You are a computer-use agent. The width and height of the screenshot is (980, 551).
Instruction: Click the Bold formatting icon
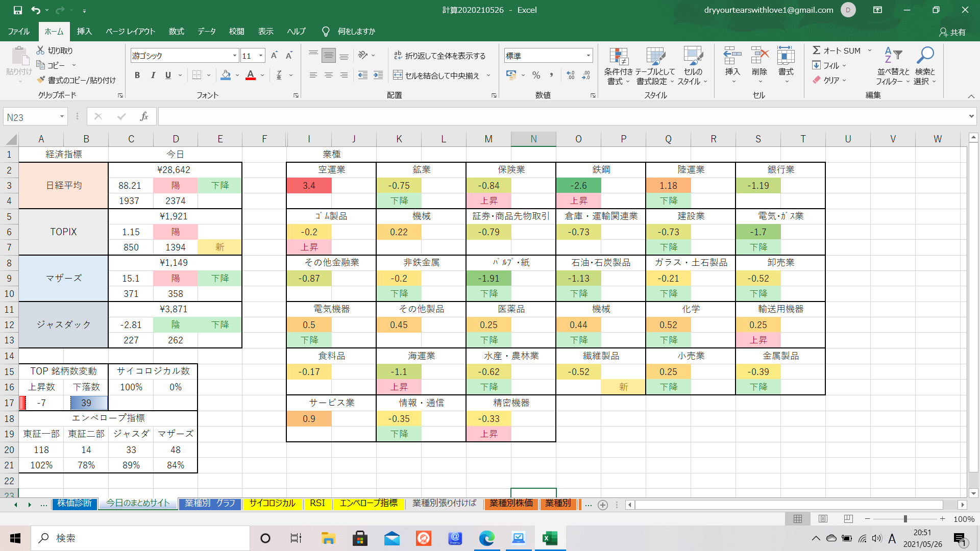(x=137, y=76)
